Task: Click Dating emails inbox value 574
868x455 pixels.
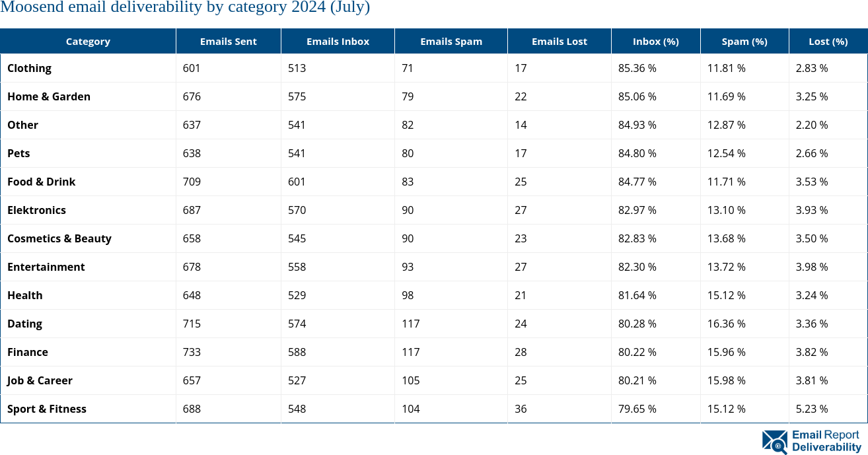Action: click(297, 324)
